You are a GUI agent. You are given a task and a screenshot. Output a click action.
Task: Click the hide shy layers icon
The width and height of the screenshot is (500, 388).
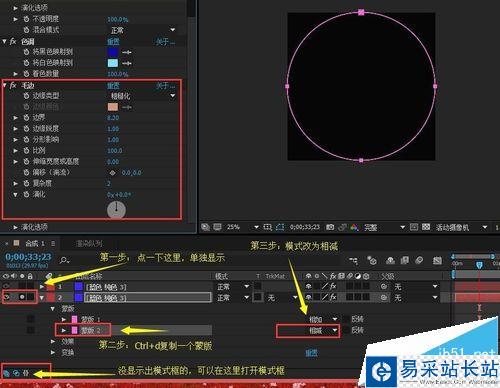[390, 260]
